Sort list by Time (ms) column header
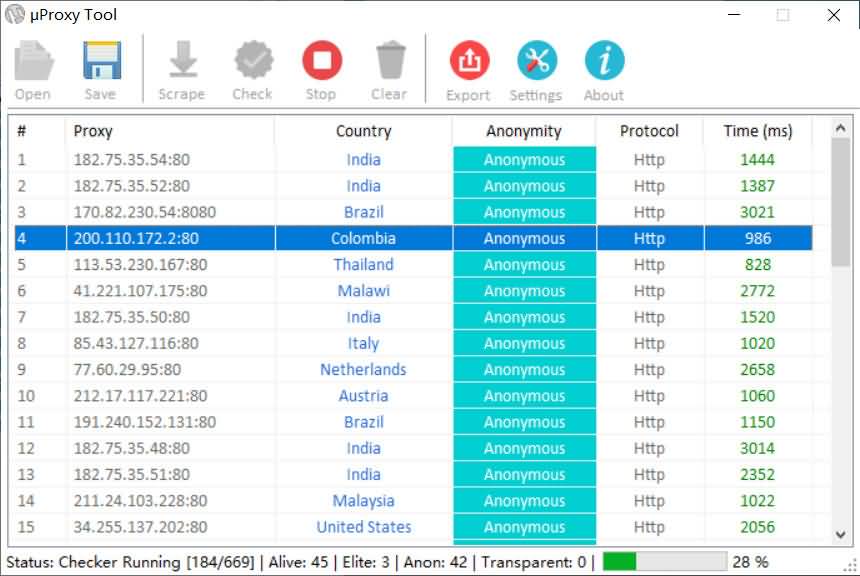The image size is (860, 576). pyautogui.click(x=757, y=131)
